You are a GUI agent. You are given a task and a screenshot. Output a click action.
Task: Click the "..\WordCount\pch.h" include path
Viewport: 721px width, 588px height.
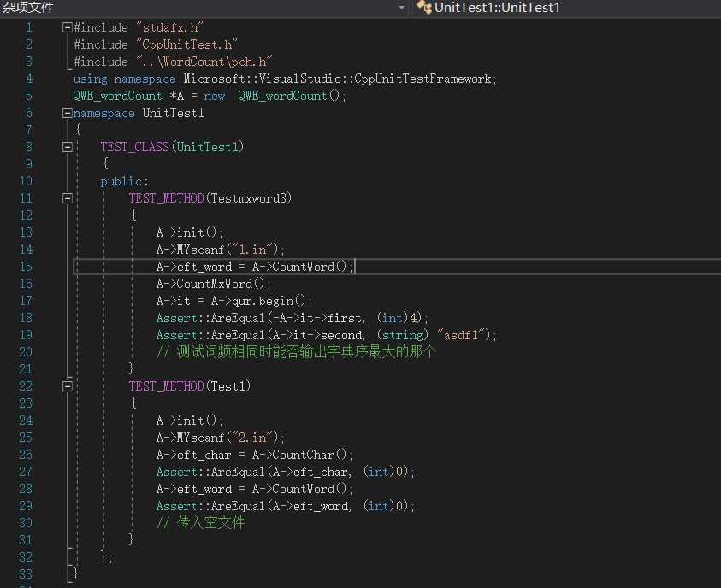[204, 62]
